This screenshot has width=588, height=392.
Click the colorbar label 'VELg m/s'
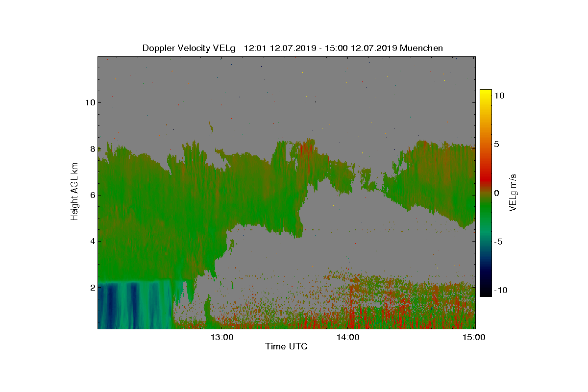(513, 192)
